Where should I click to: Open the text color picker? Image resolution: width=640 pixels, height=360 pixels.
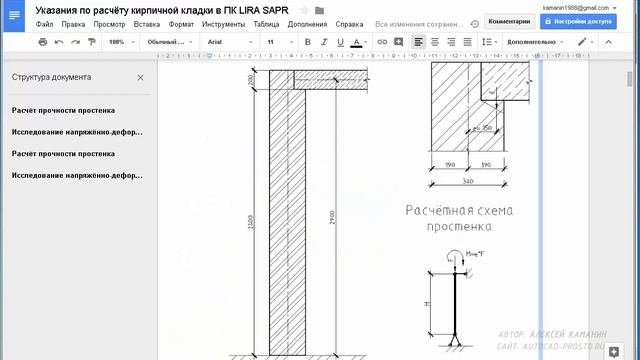tap(359, 42)
